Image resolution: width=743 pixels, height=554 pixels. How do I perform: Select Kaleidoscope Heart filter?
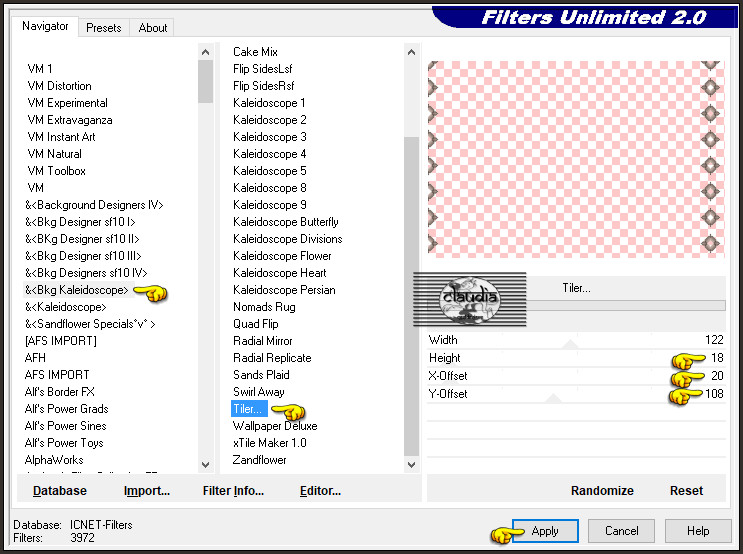pyautogui.click(x=280, y=273)
